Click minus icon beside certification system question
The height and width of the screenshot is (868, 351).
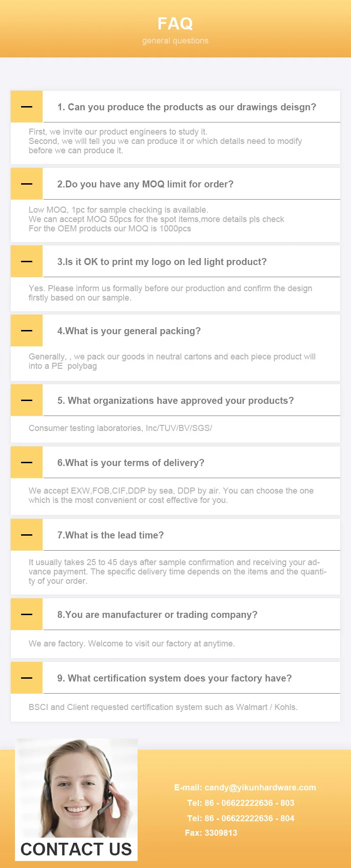(27, 678)
